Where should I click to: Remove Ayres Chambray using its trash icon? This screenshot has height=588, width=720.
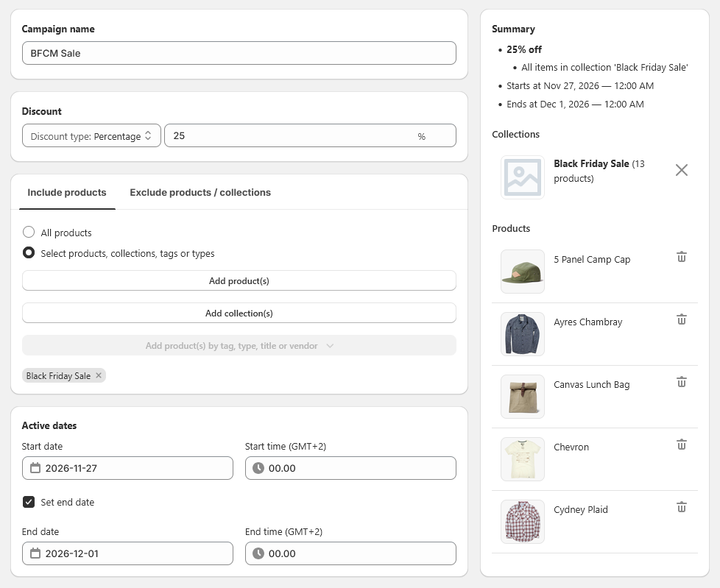tap(682, 319)
